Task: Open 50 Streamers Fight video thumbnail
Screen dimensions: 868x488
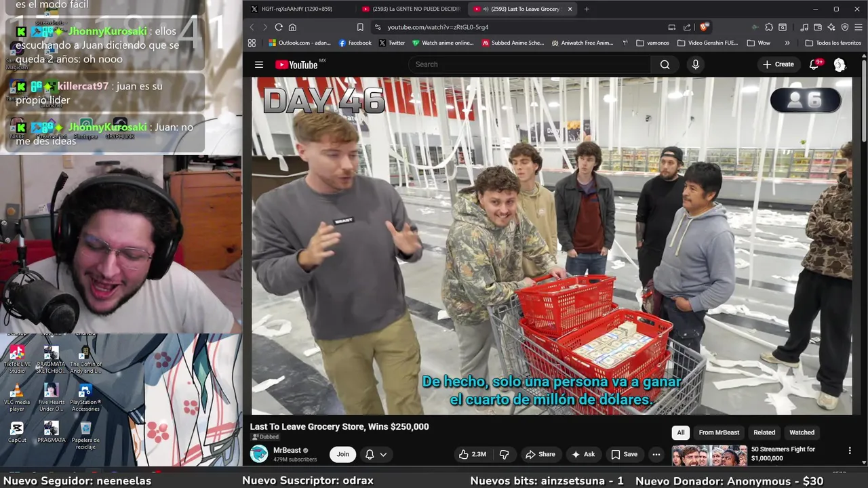Action: (x=709, y=455)
